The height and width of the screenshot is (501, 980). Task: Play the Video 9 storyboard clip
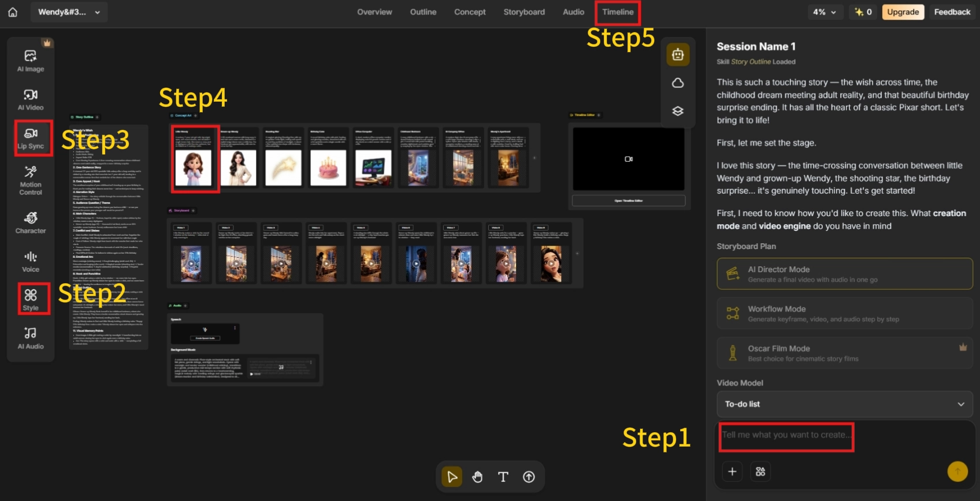(551, 264)
